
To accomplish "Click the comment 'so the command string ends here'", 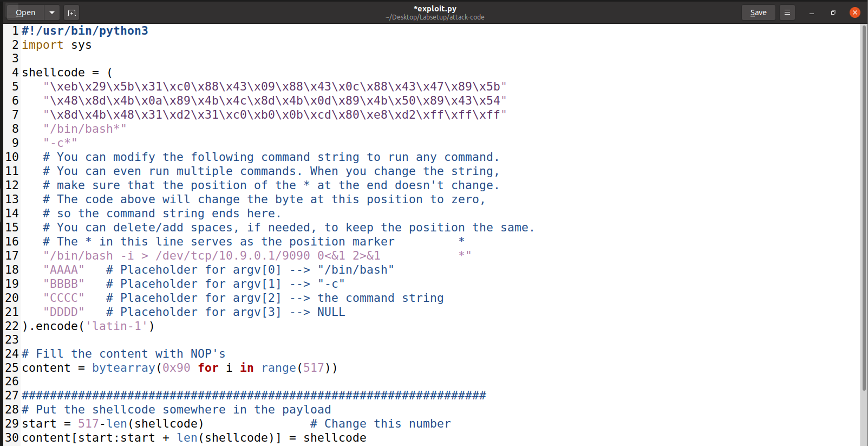I will (x=162, y=214).
